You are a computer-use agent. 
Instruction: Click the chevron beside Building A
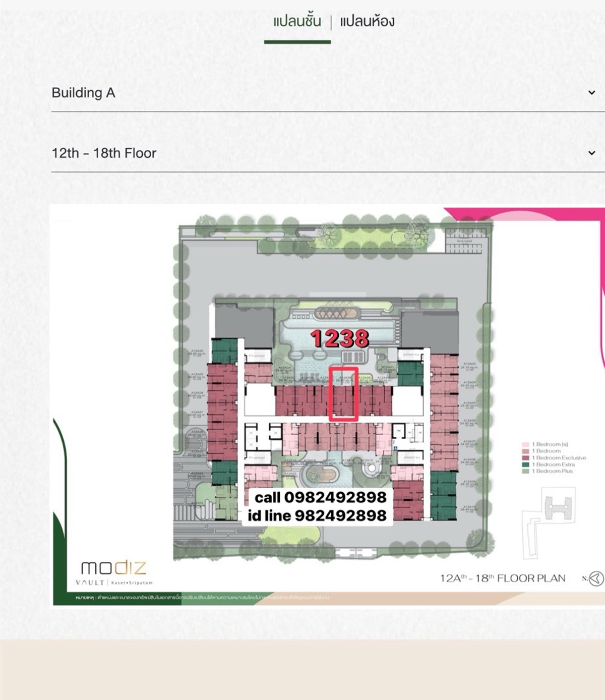[591, 93]
